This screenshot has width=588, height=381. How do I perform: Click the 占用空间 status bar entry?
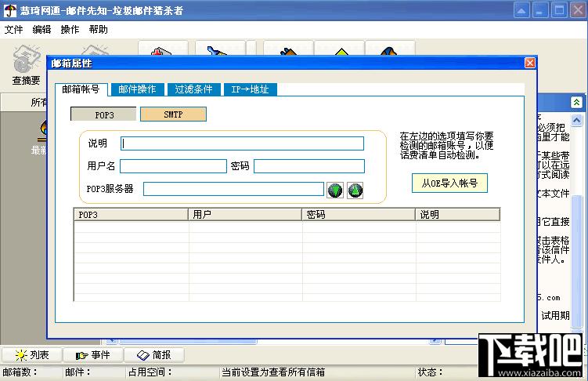click(x=150, y=372)
